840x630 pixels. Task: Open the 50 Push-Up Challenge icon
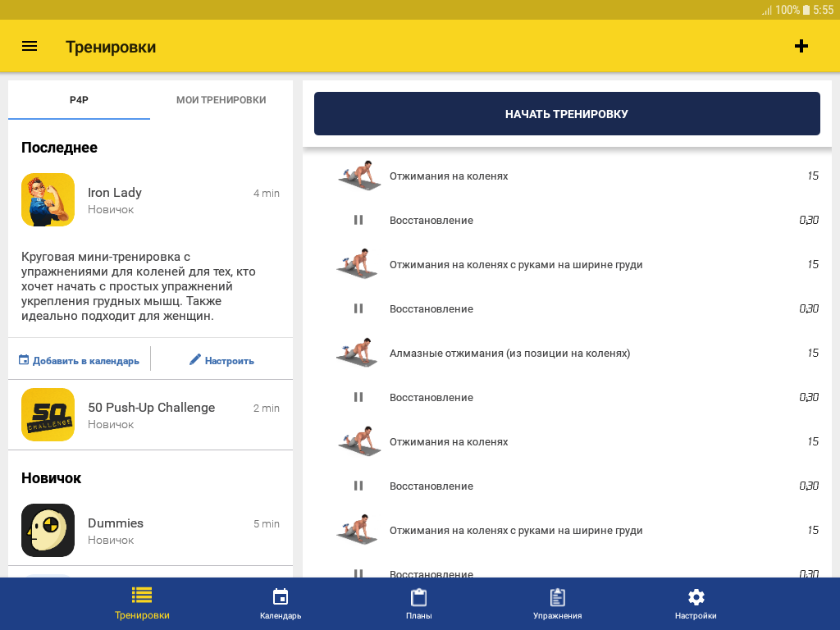tap(48, 414)
